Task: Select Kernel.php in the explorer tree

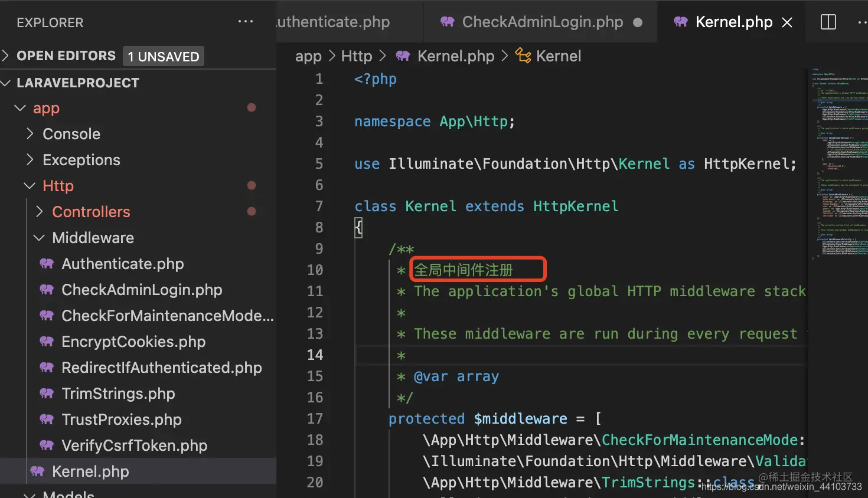Action: click(x=138, y=471)
